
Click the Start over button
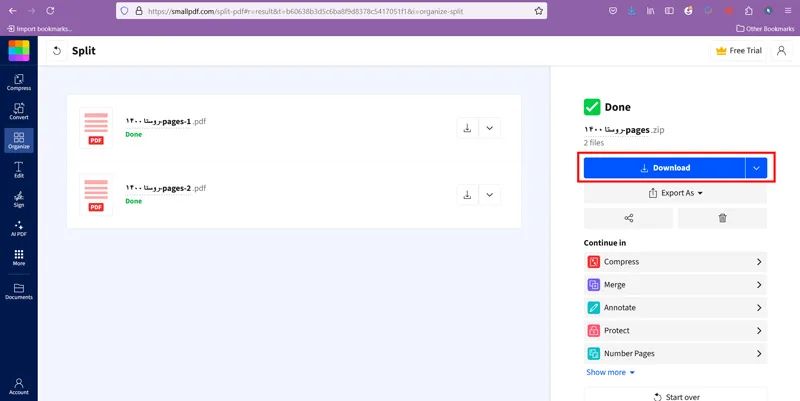pos(676,396)
